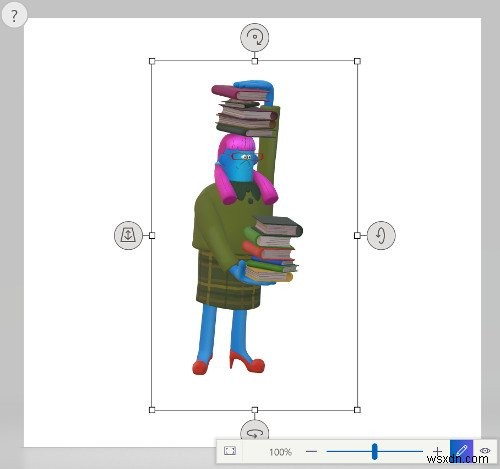The height and width of the screenshot is (469, 500).
Task: Click the top-center selection handle
Action: pyautogui.click(x=255, y=61)
